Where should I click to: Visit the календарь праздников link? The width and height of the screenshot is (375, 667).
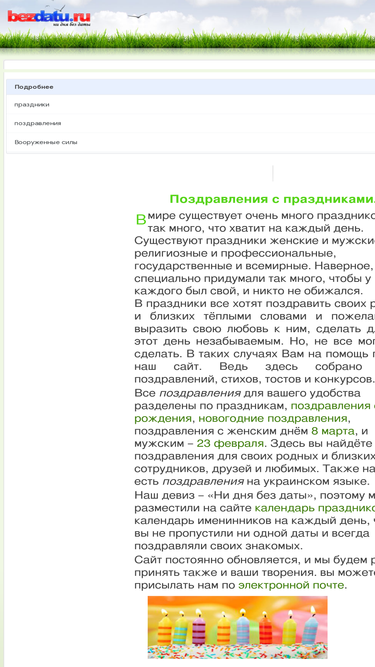pos(315,507)
